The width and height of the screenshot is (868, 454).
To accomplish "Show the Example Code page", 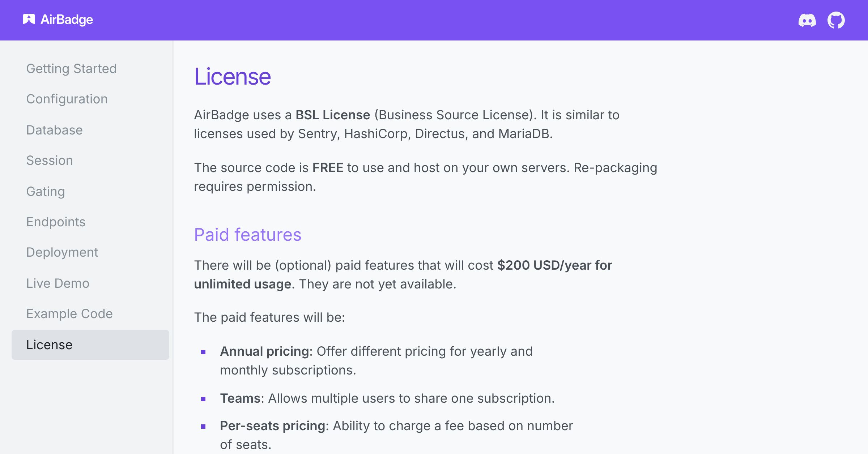I will click(x=69, y=314).
